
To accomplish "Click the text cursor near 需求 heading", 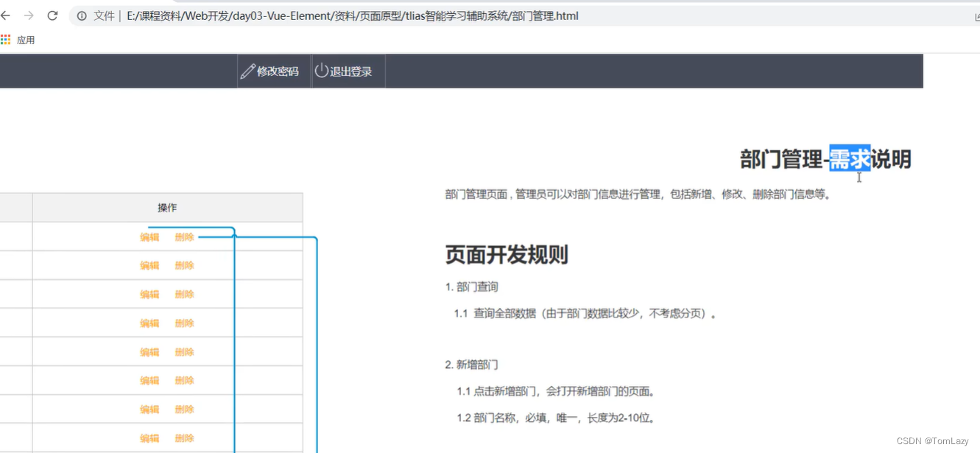I will pyautogui.click(x=859, y=178).
